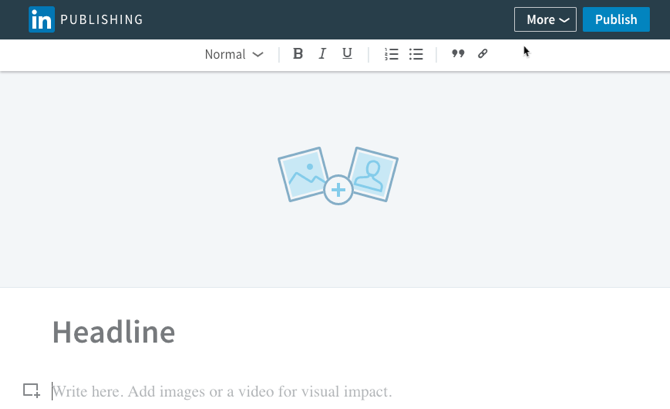Click the 'Write here' body text area
Image resolution: width=670 pixels, height=409 pixels.
222,391
